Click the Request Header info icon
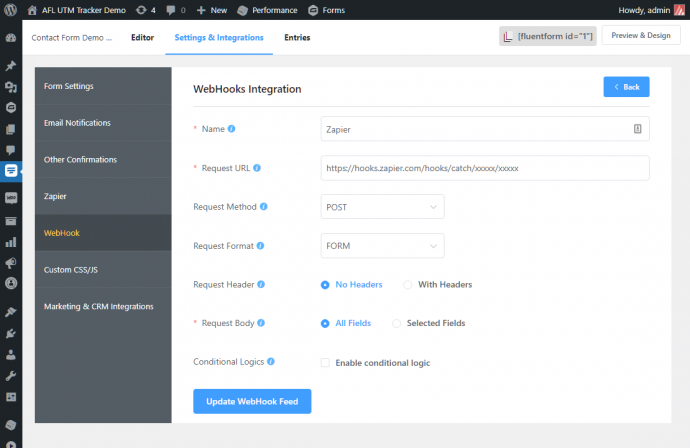 coord(261,284)
